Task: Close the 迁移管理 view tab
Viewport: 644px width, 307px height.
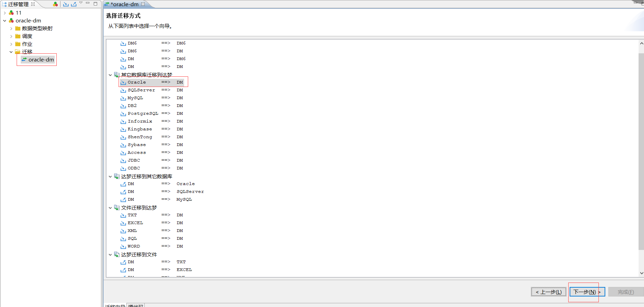Action: click(33, 4)
